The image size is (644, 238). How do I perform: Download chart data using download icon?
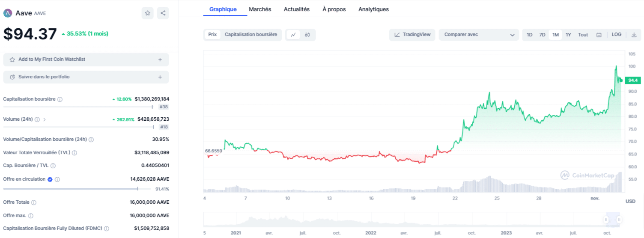pos(634,35)
